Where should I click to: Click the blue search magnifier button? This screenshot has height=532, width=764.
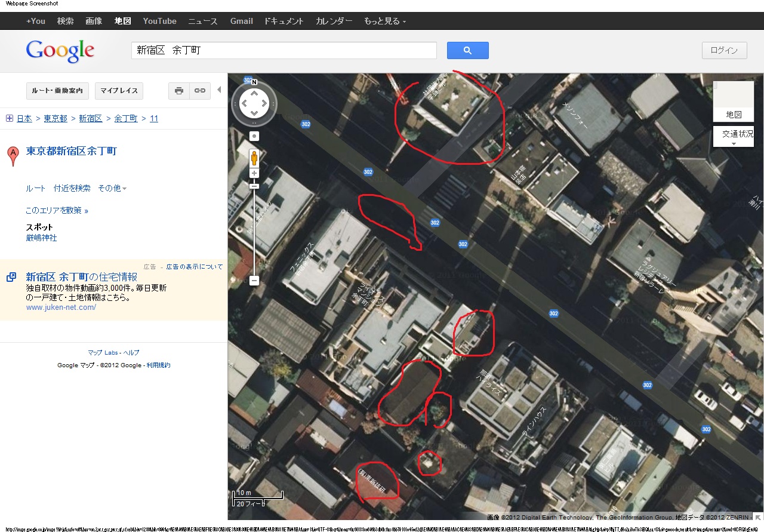pos(467,51)
